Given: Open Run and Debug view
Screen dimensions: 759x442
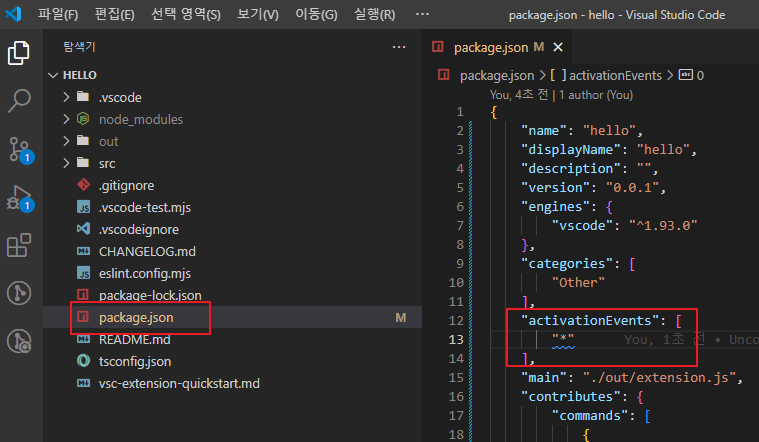Looking at the screenshot, I should tap(20, 198).
